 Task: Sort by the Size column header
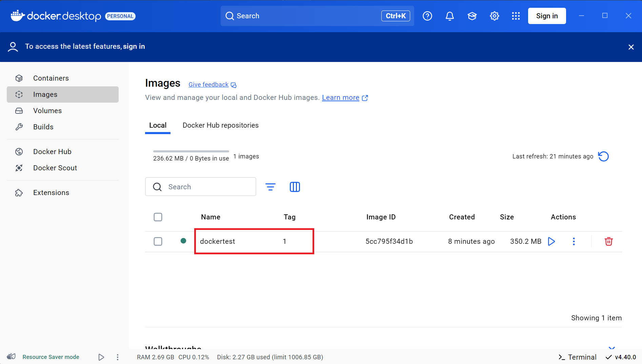[x=507, y=217]
